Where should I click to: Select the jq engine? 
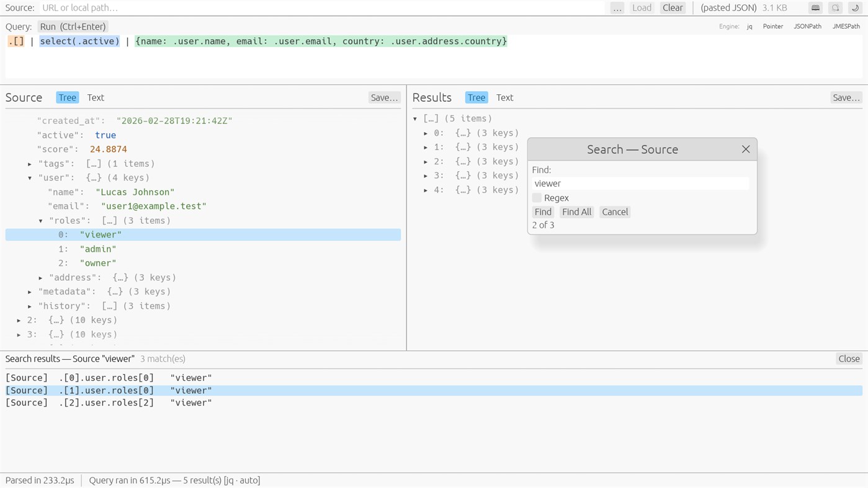tap(749, 27)
